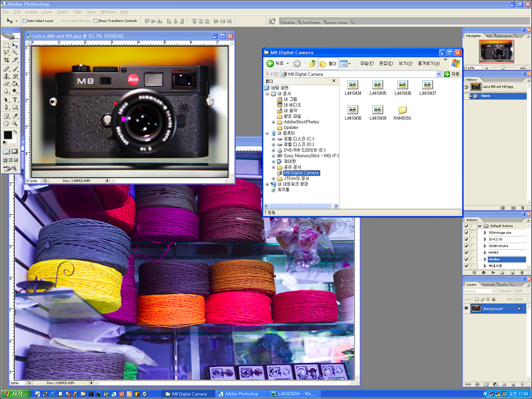Switch to the Histogram tab

click(504, 36)
